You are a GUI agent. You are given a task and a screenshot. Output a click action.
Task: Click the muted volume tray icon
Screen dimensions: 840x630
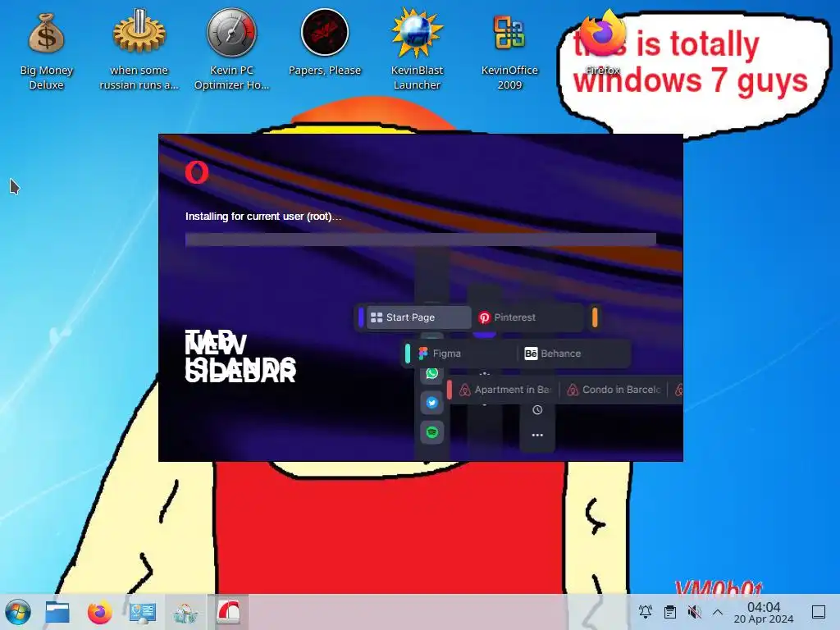694,612
